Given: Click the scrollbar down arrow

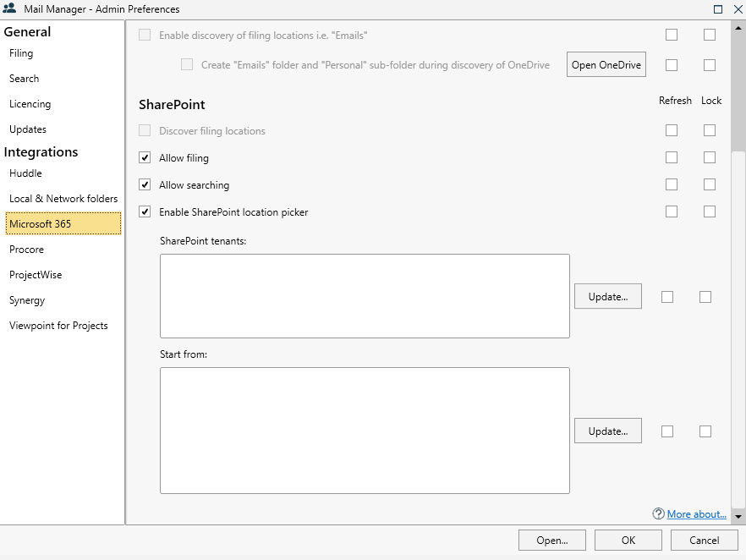Looking at the screenshot, I should pos(738,516).
